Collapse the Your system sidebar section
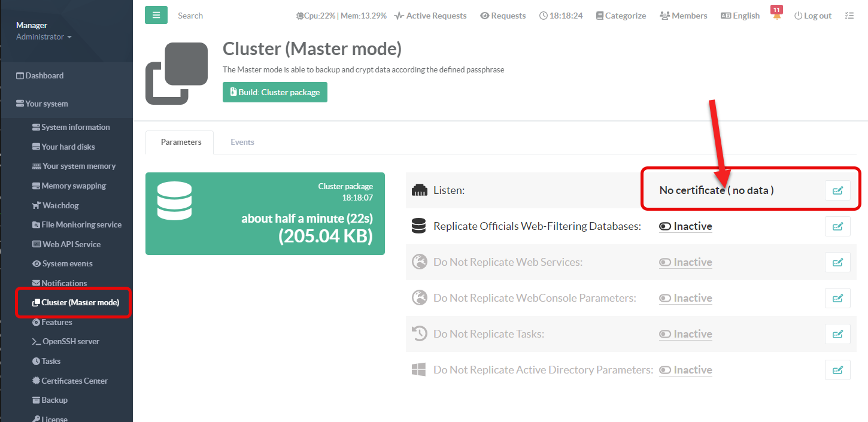The image size is (868, 422). [x=46, y=104]
